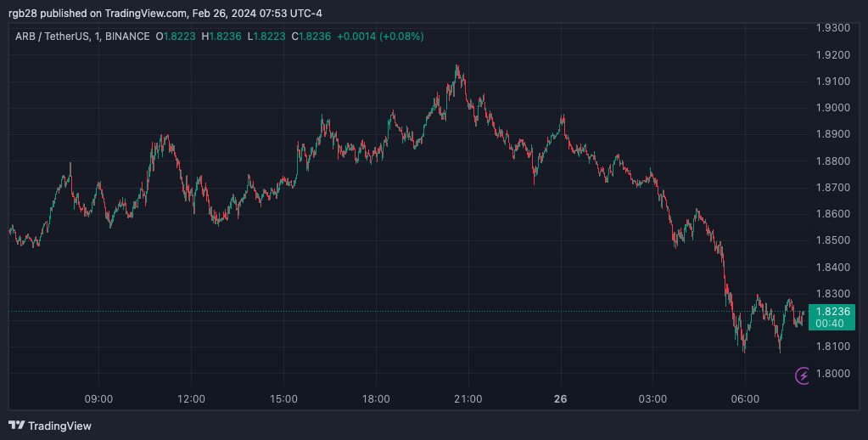868x440 pixels.
Task: Click the 1.9000 price axis label
Action: 832,108
